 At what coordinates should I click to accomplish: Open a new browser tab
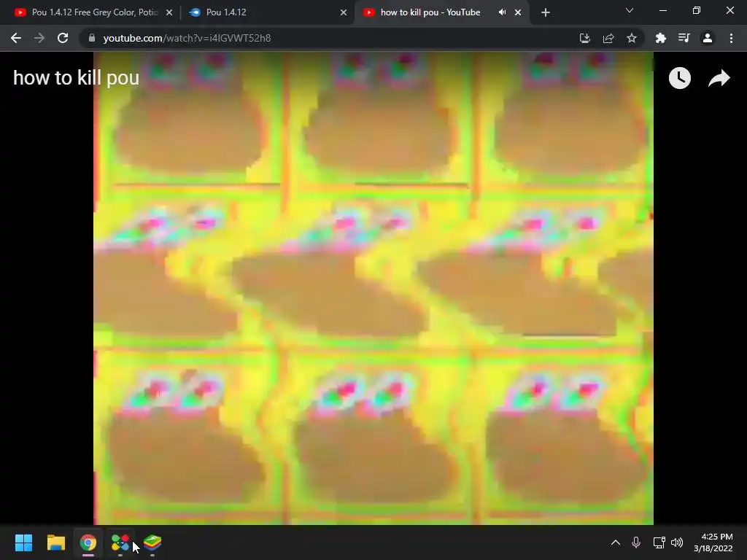coord(546,12)
